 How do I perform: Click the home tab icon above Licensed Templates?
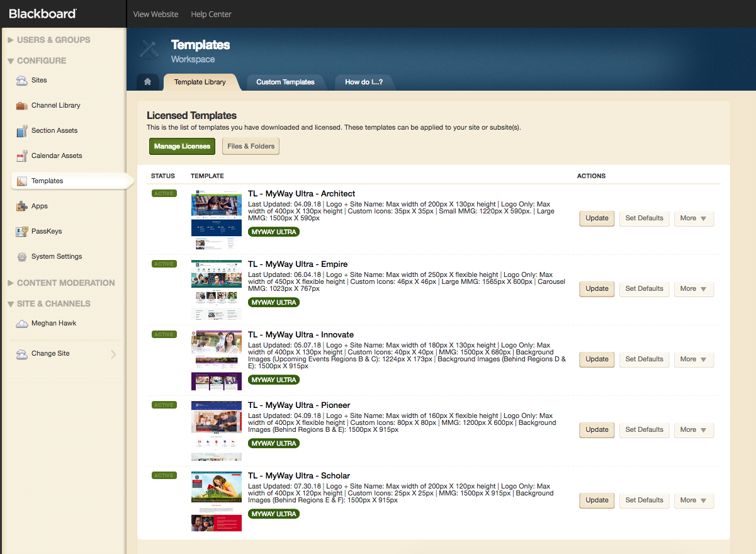pos(147,82)
